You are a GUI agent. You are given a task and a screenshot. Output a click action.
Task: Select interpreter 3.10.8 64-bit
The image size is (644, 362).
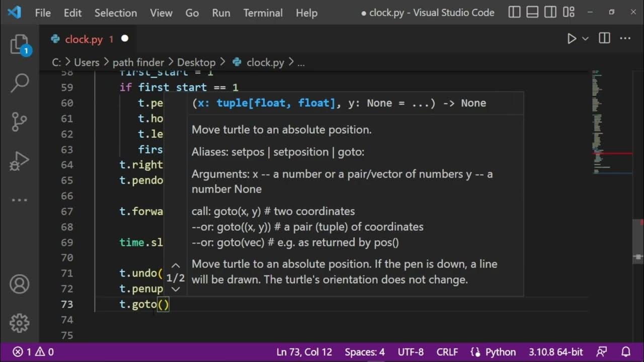pos(555,352)
